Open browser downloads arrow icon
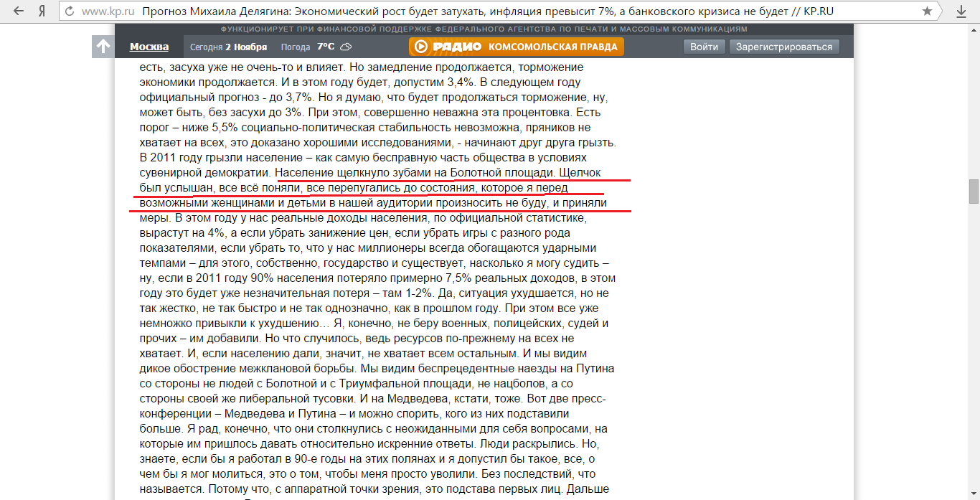Viewport: 980px width, 500px height. tap(962, 11)
